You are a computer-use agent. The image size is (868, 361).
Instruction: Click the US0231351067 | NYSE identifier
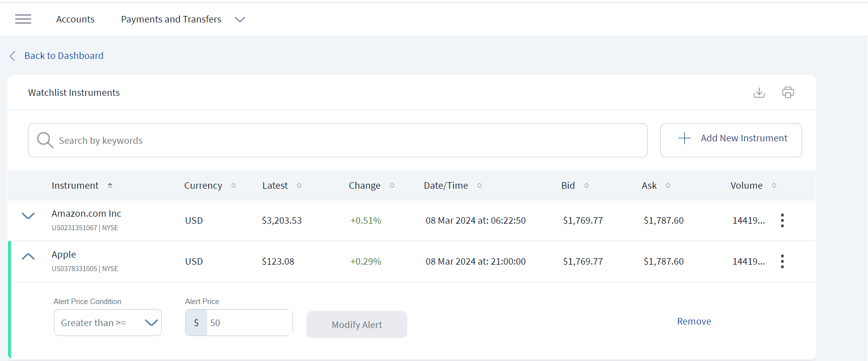[85, 228]
